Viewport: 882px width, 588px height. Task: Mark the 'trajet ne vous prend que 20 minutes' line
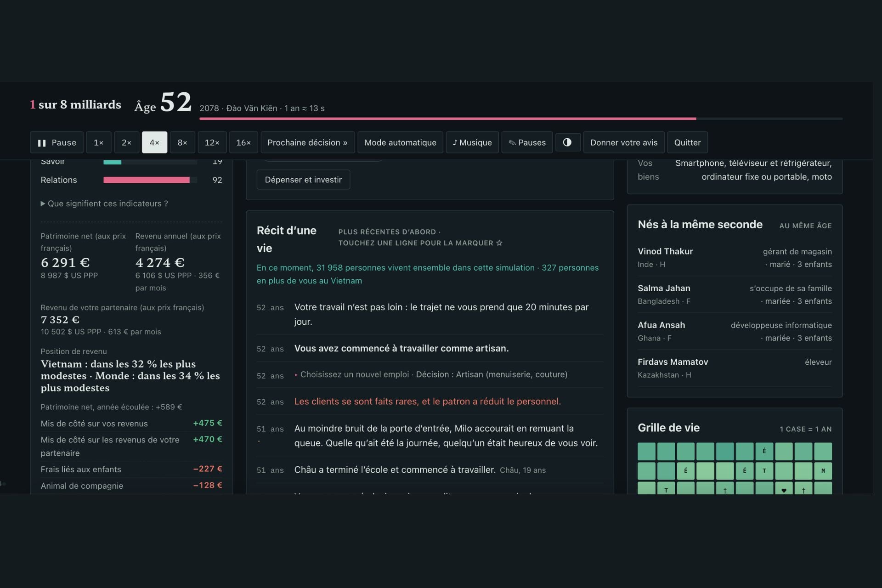click(430, 314)
